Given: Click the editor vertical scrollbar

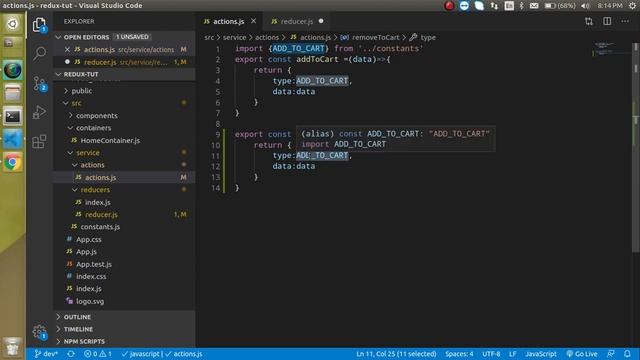Looking at the screenshot, I should coord(636,147).
